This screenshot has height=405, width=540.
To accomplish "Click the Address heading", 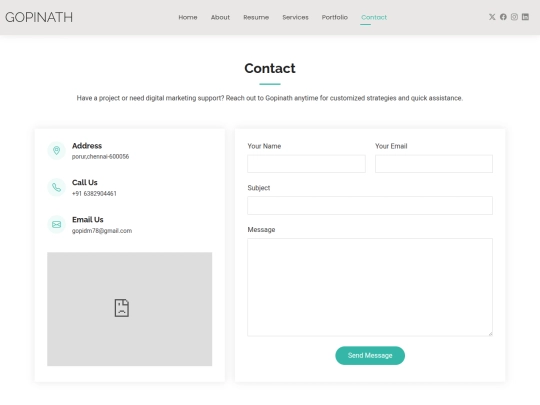I will 87,146.
